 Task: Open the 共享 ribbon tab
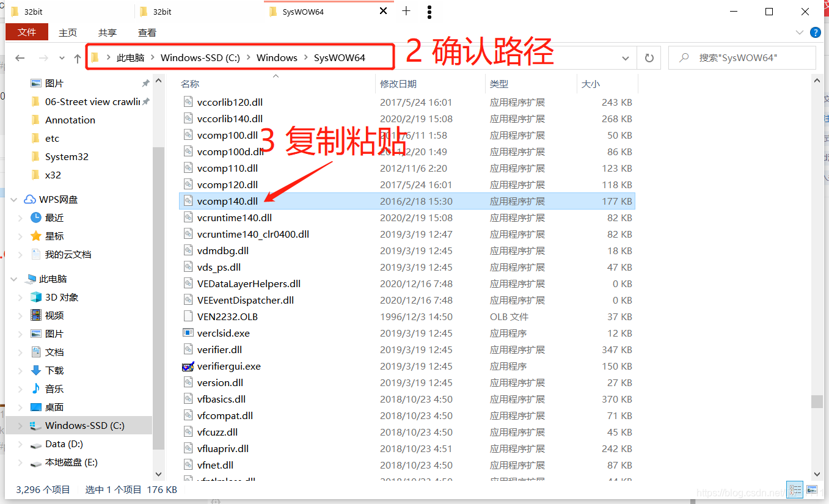point(108,32)
